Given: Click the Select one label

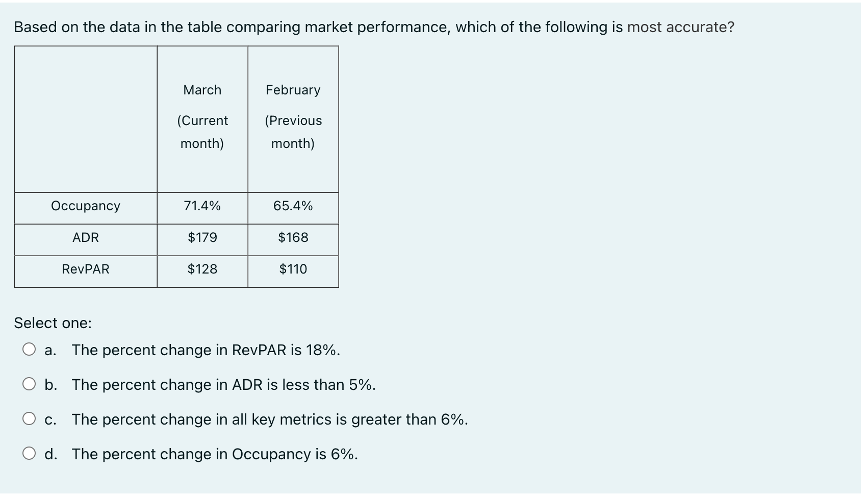Looking at the screenshot, I should click(52, 323).
